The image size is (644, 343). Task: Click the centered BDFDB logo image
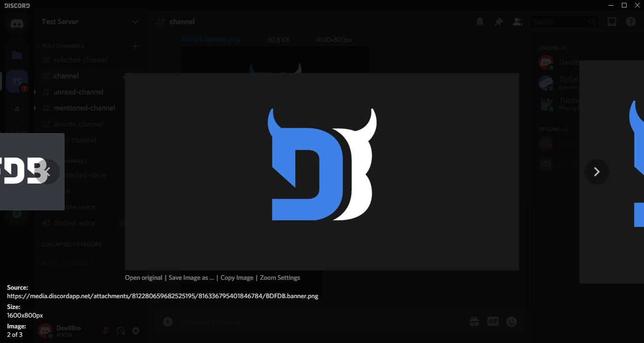[x=322, y=172]
